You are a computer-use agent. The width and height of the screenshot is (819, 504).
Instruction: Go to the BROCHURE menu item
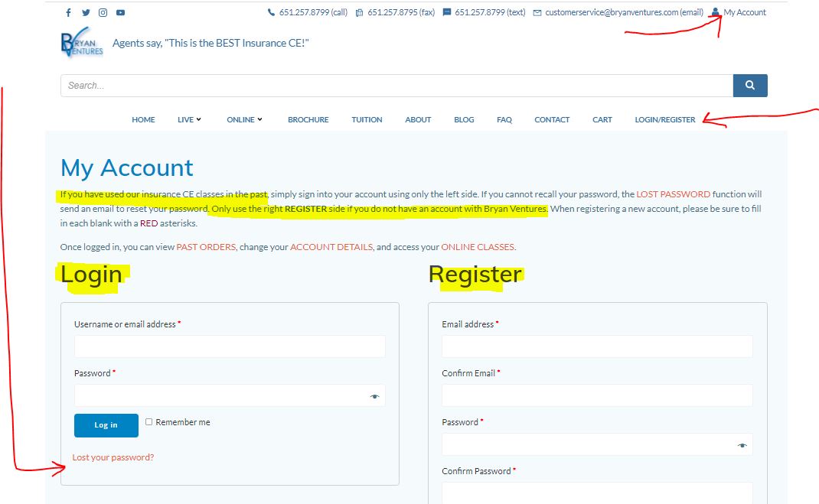(x=308, y=119)
